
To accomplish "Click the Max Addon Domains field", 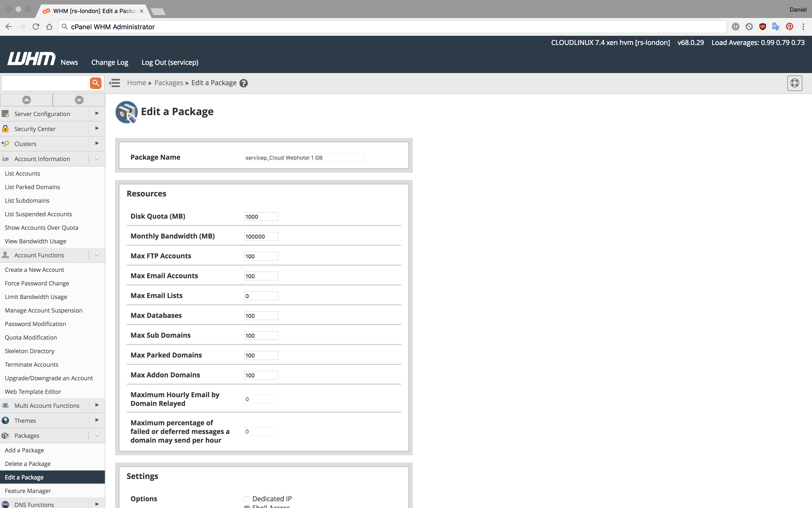I will coord(261,375).
